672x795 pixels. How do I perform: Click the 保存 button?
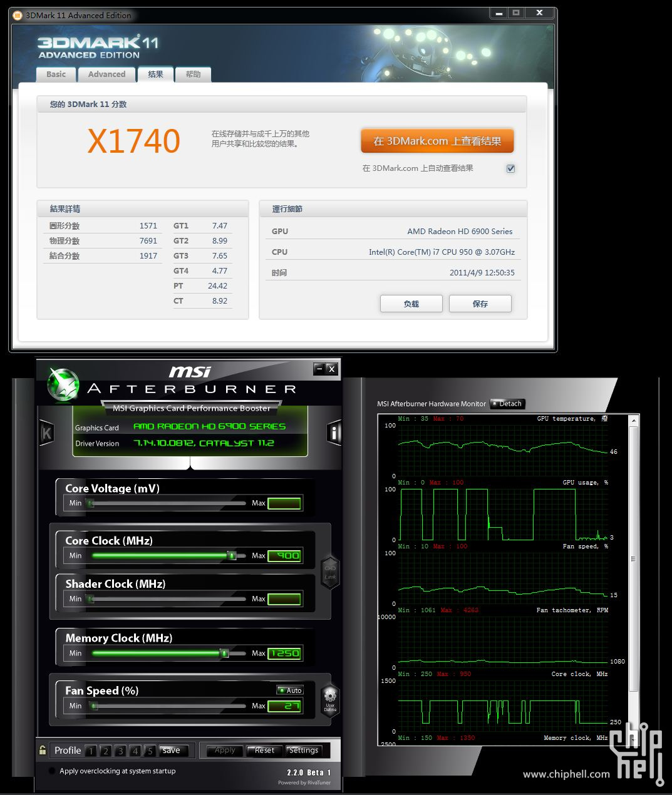pos(480,304)
